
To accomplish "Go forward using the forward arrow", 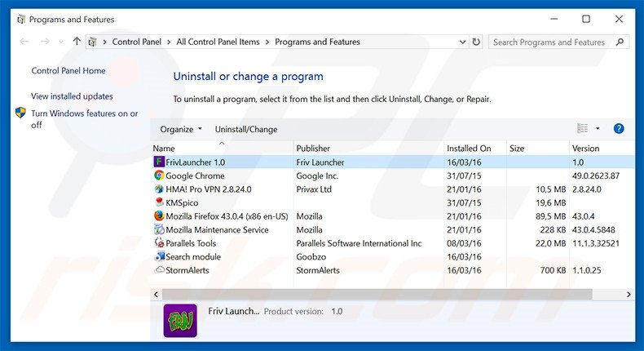I will [45, 41].
